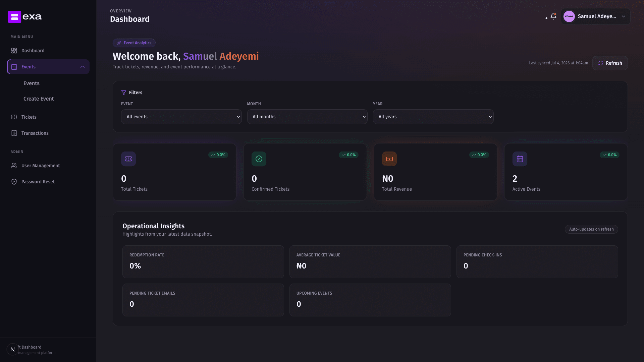The image size is (644, 362).
Task: Click the 0.0% trend badge on Total Tickets
Action: tap(218, 155)
